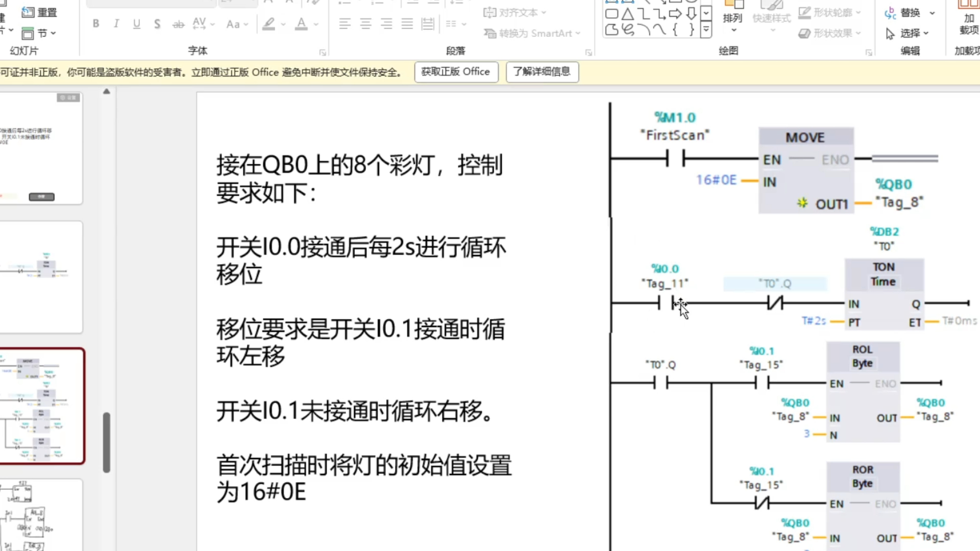Image resolution: width=980 pixels, height=551 pixels.
Task: Toggle bold formatting
Action: point(95,24)
